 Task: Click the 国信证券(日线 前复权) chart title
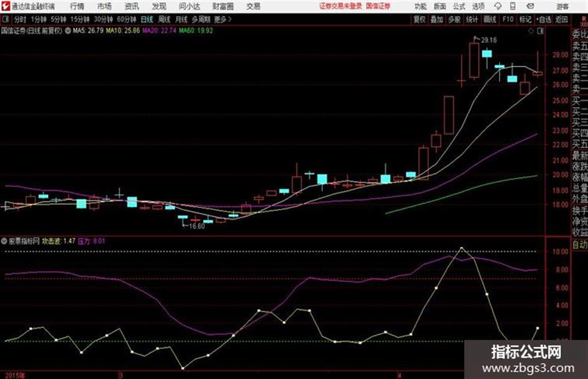coord(32,30)
